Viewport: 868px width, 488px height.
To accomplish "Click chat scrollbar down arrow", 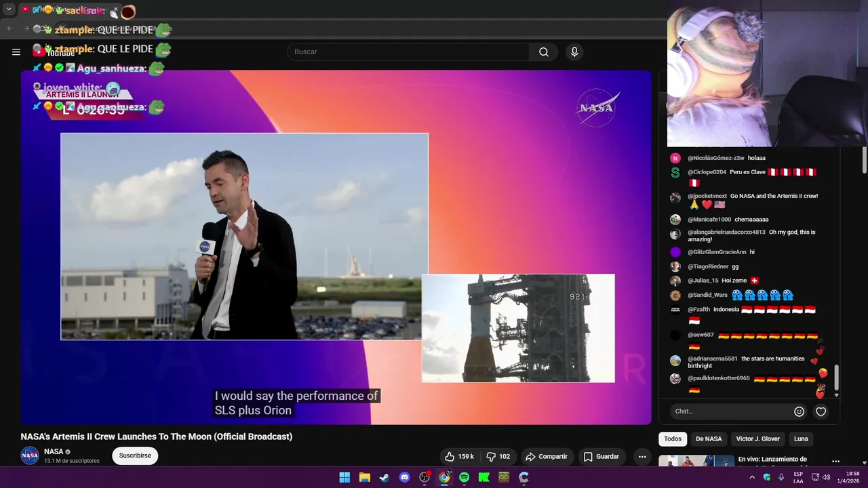I will coord(836,394).
